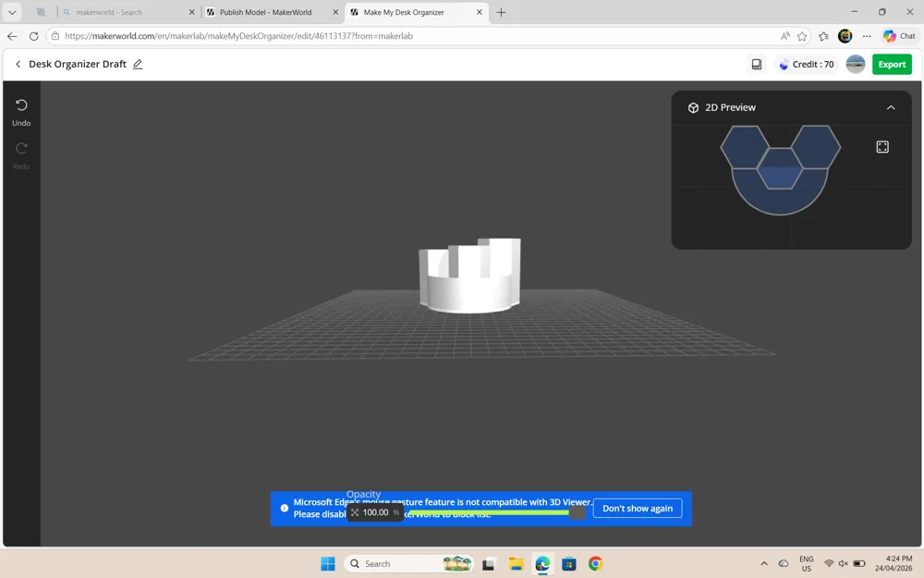This screenshot has width=924, height=578.
Task: Click the cube icon beside 2D Preview
Action: coord(693,107)
